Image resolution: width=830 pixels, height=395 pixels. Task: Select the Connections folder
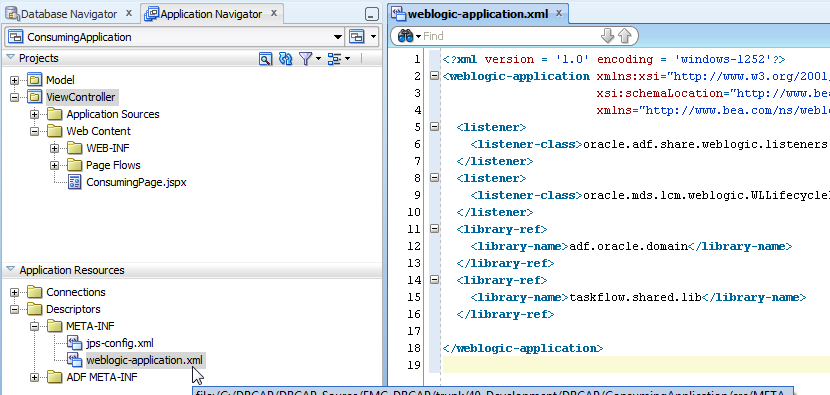[76, 292]
